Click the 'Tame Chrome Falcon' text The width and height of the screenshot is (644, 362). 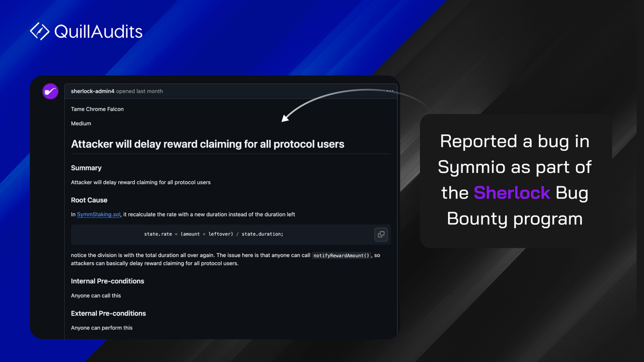(x=97, y=109)
